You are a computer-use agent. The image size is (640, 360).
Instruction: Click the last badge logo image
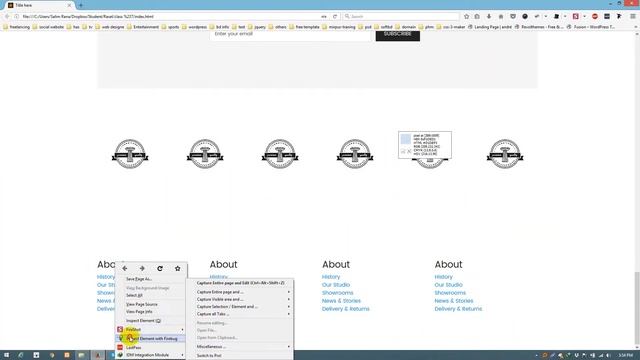coord(505,154)
